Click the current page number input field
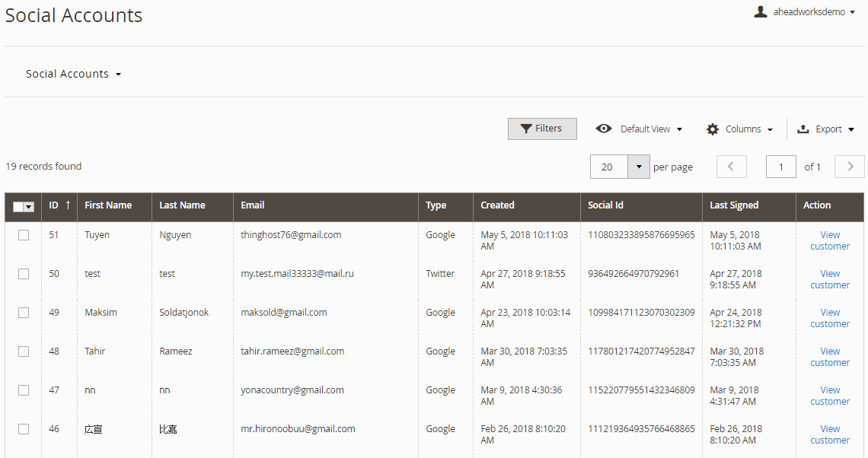The height and width of the screenshot is (458, 868). point(780,167)
